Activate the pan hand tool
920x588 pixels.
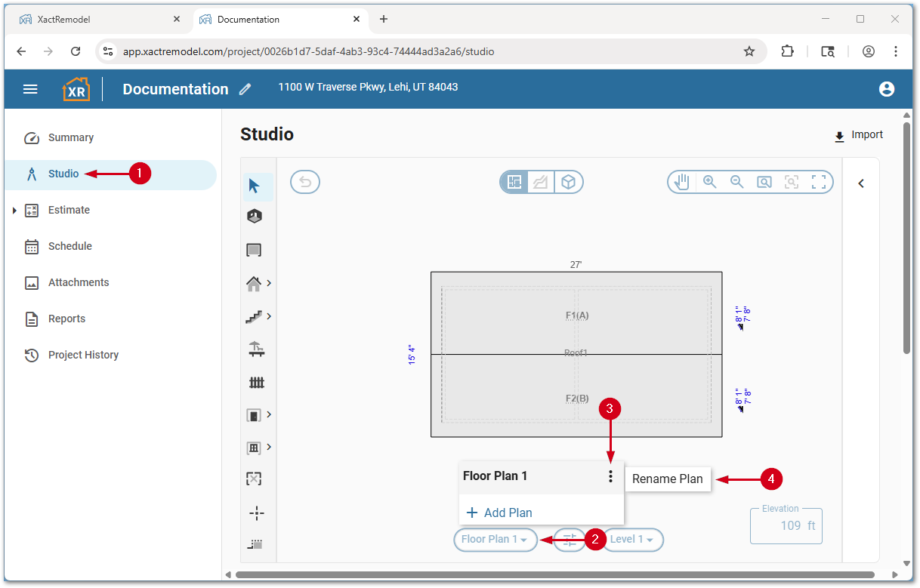click(x=682, y=182)
